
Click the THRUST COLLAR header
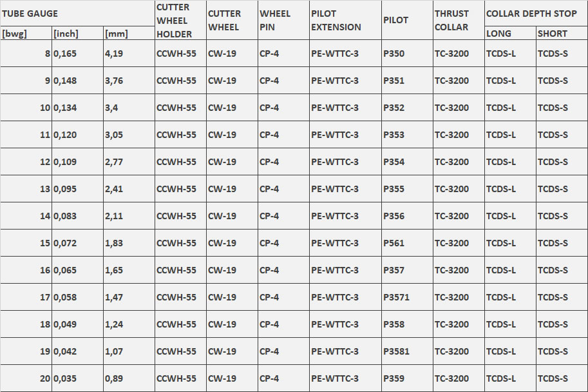459,20
